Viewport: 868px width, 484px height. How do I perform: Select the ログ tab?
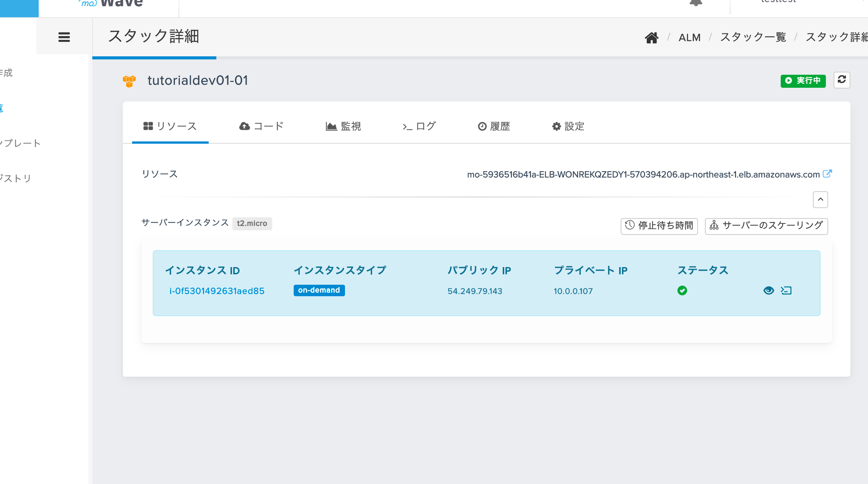(x=419, y=126)
